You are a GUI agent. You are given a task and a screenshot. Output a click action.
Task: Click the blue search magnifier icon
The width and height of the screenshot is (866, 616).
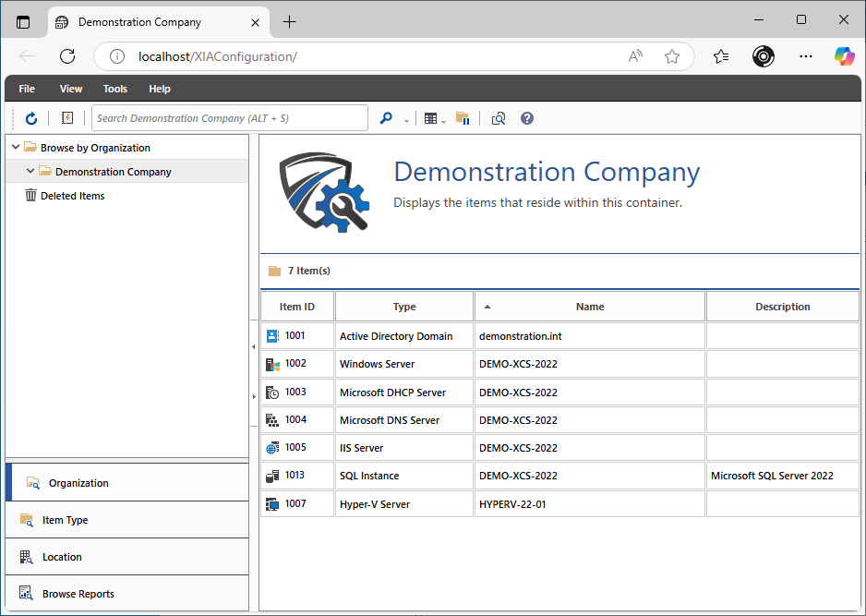click(386, 117)
